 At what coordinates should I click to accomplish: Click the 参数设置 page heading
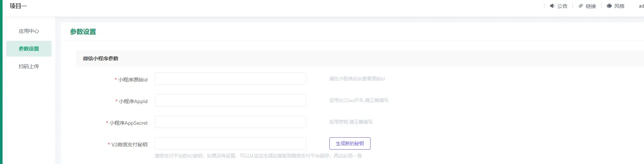click(x=83, y=32)
